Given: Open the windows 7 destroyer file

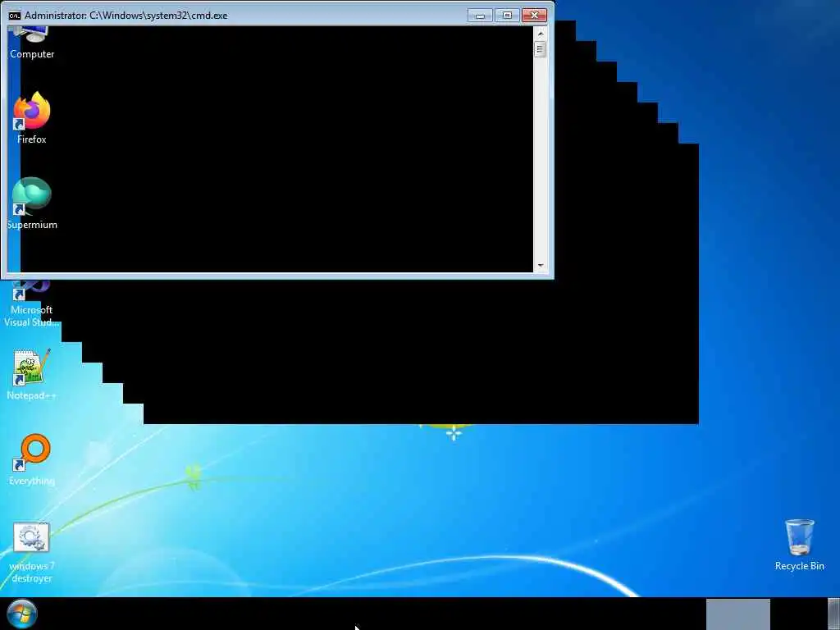Looking at the screenshot, I should (32, 552).
